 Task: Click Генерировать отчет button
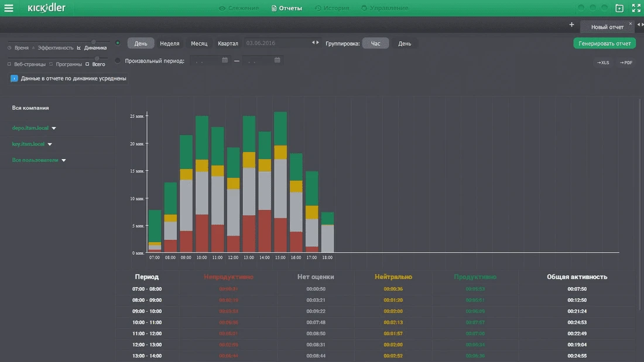coord(605,43)
